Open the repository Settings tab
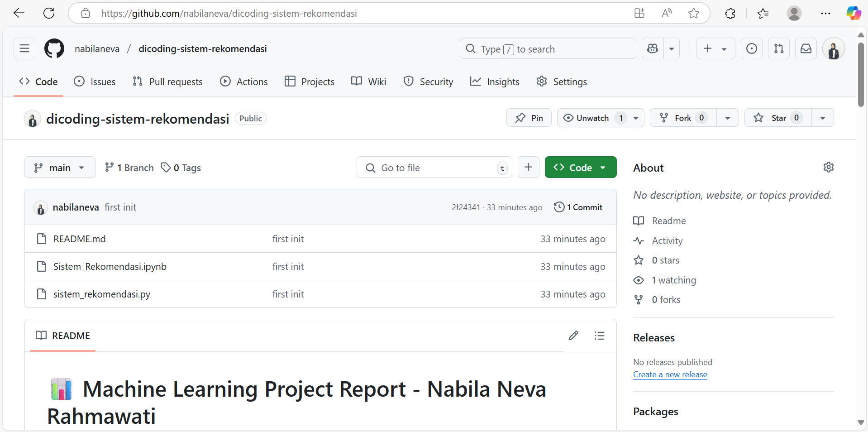Viewport: 868px width, 432px height. tap(562, 82)
